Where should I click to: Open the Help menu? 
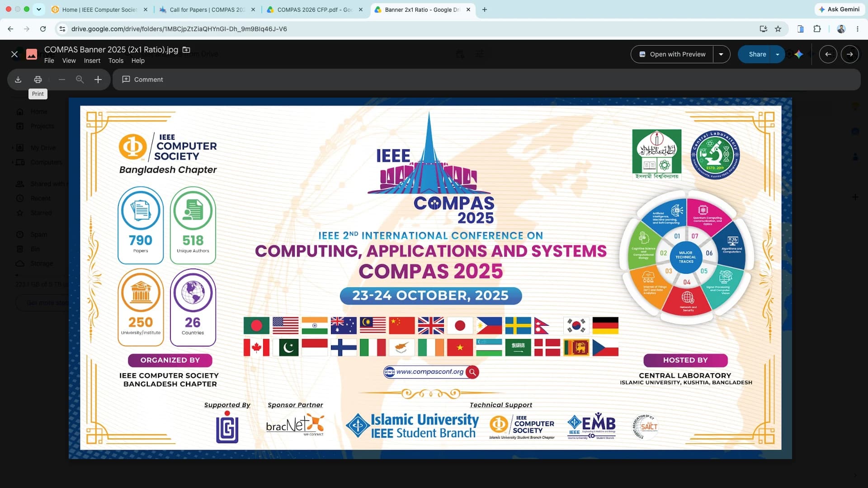click(138, 61)
